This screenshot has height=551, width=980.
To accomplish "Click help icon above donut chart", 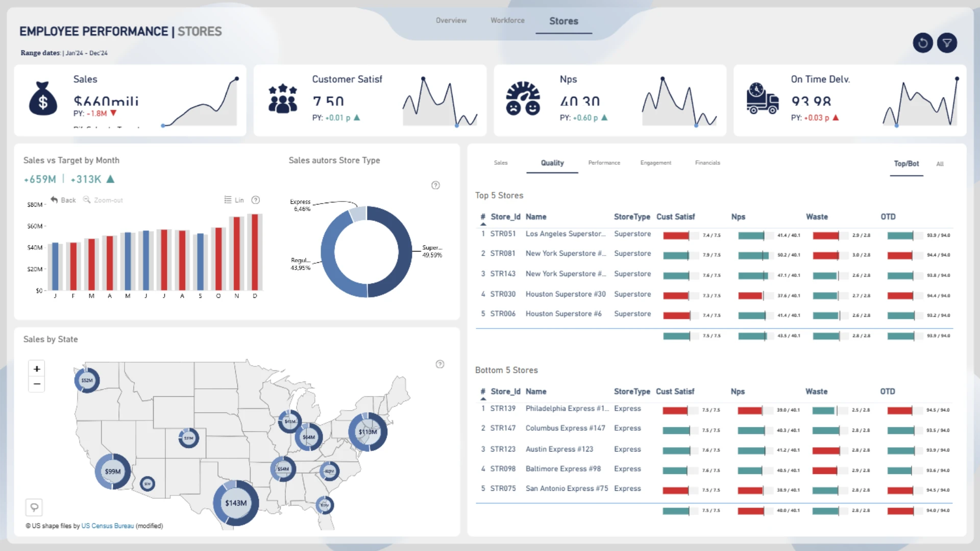I will (x=435, y=185).
